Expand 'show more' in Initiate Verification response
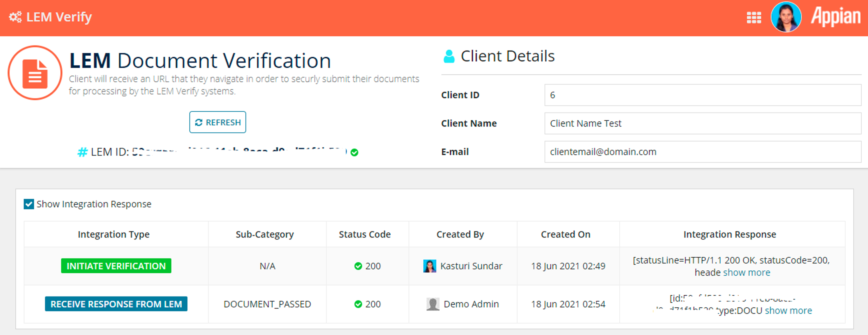The height and width of the screenshot is (335, 868). [746, 273]
